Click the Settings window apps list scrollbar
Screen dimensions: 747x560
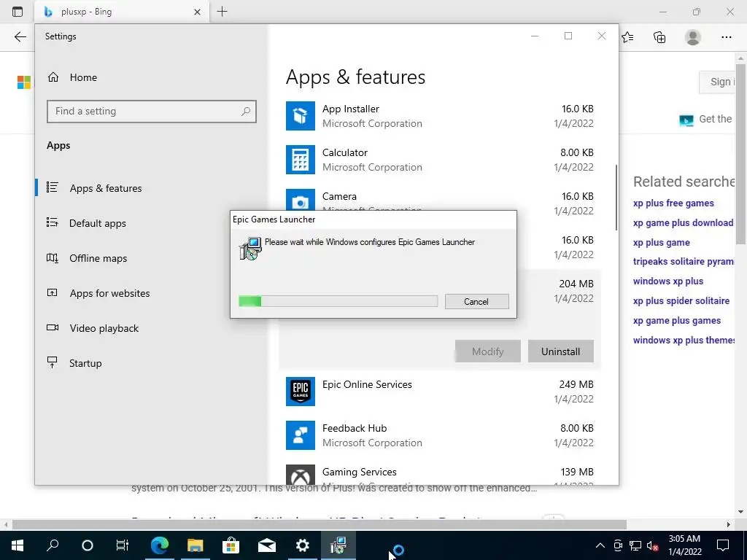(616, 198)
